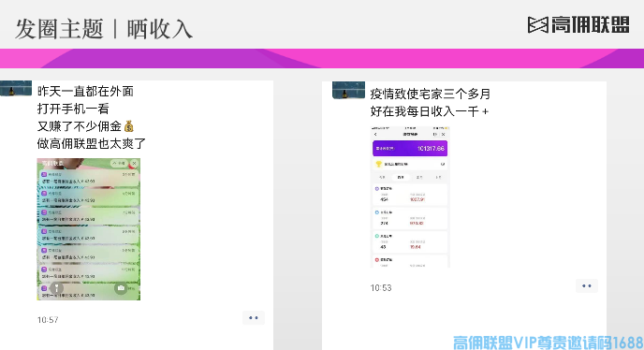Viewport: 644px width, 350px height.
Task: Click the 发圈主题 heading text
Action: coord(59,29)
